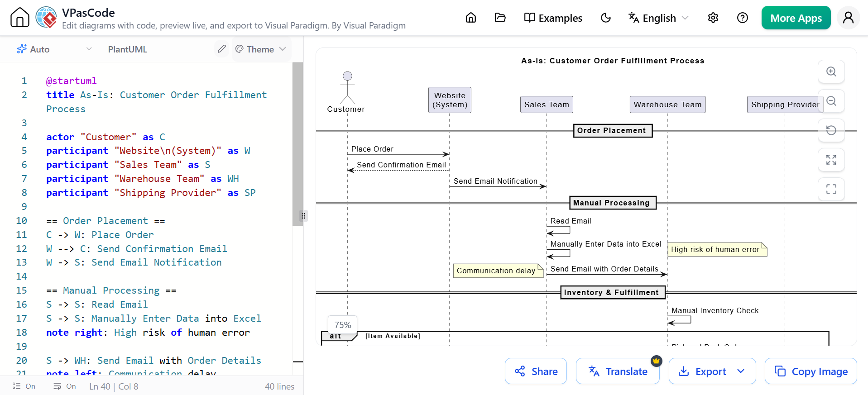Screen dimensions: 868x395
Task: Open help with the question mark icon
Action: pos(743,18)
